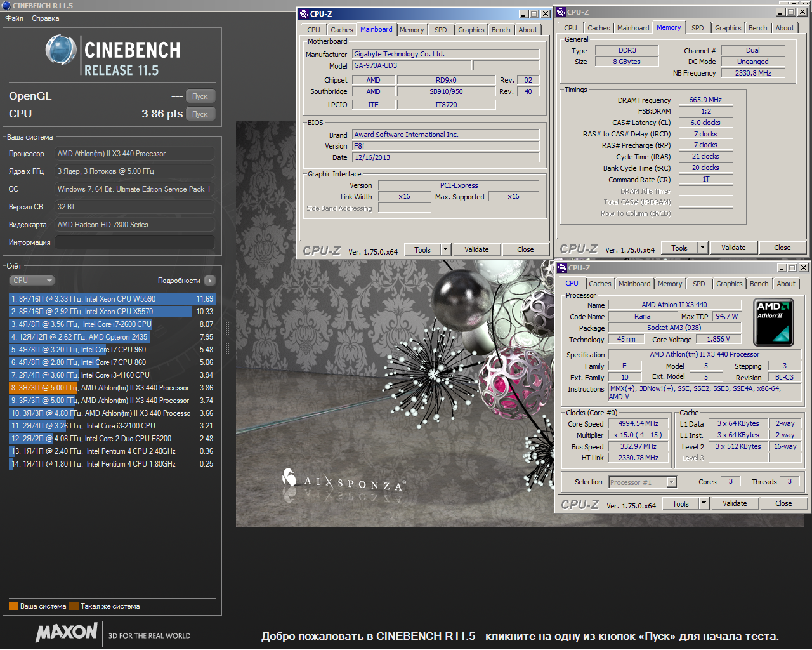Click the BIOS Version F8f field

tap(445, 145)
